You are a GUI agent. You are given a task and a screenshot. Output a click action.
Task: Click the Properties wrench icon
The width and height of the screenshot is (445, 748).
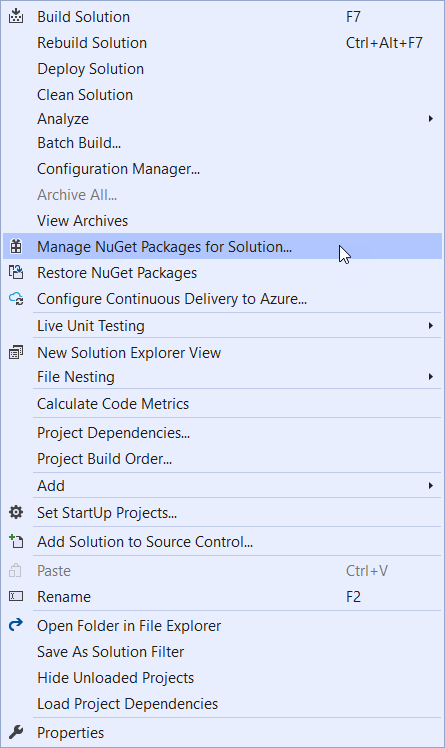[x=16, y=732]
